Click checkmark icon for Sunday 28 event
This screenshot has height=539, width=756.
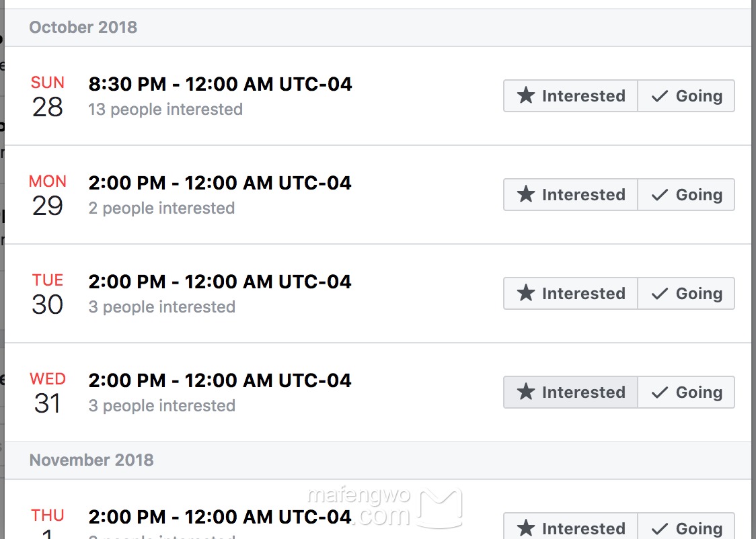pos(660,96)
